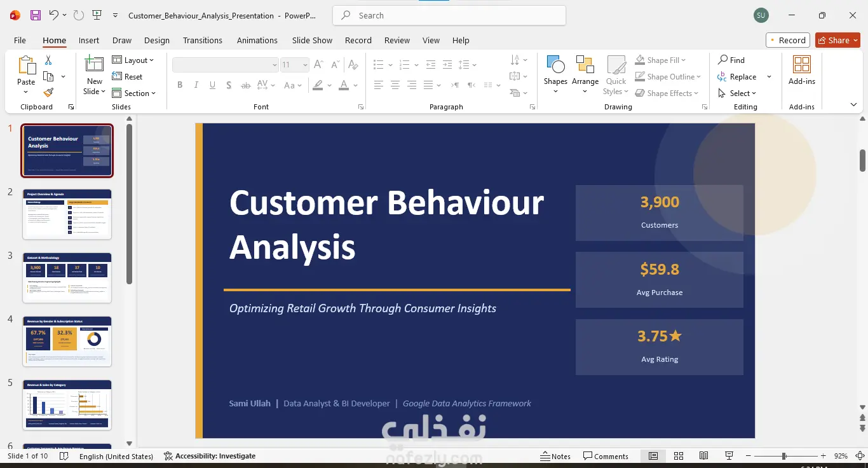Click the New Slide icon
Viewport: 868px width, 468px height.
point(95,64)
